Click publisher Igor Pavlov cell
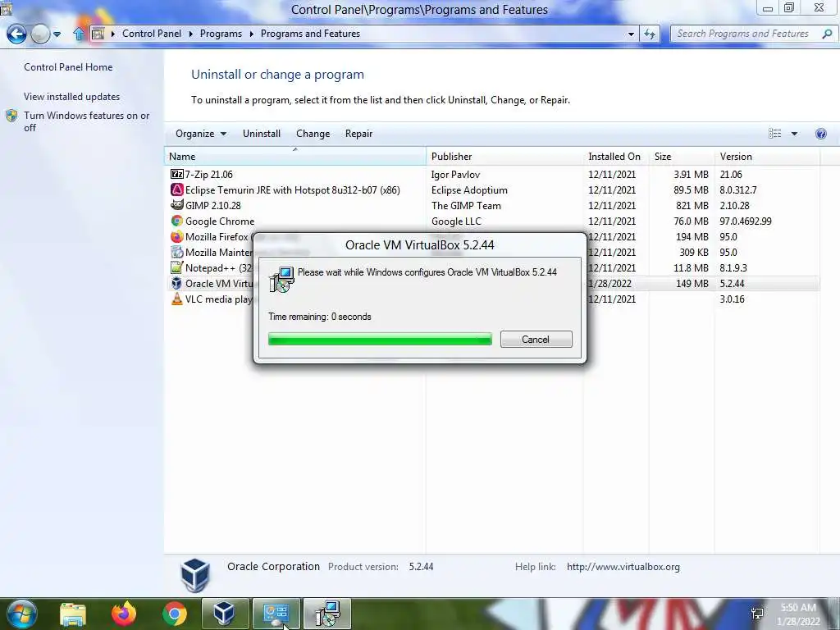Screen dimensions: 840x630 click(x=455, y=174)
